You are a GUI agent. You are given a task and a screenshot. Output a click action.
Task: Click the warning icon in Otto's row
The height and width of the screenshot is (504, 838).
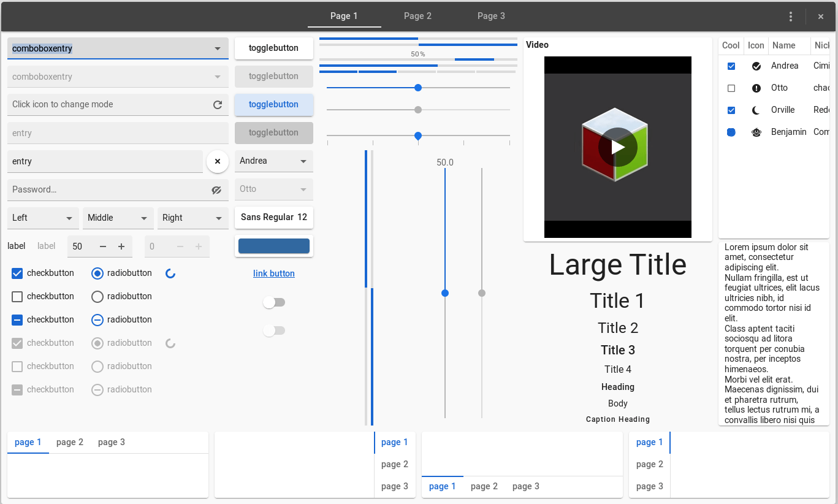point(756,88)
